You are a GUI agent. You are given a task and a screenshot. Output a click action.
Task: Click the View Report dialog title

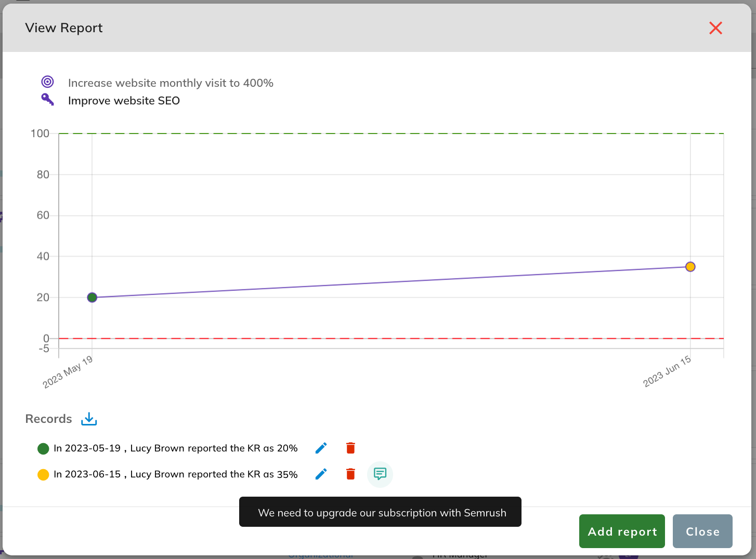(64, 28)
